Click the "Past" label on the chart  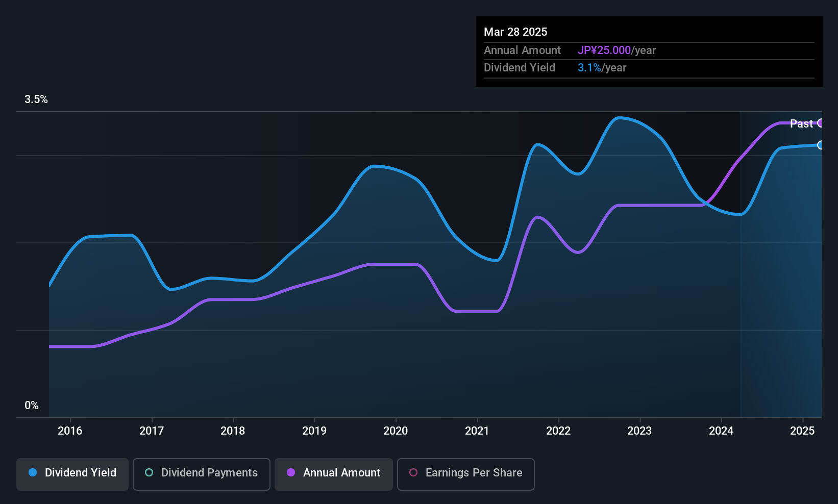tap(801, 123)
